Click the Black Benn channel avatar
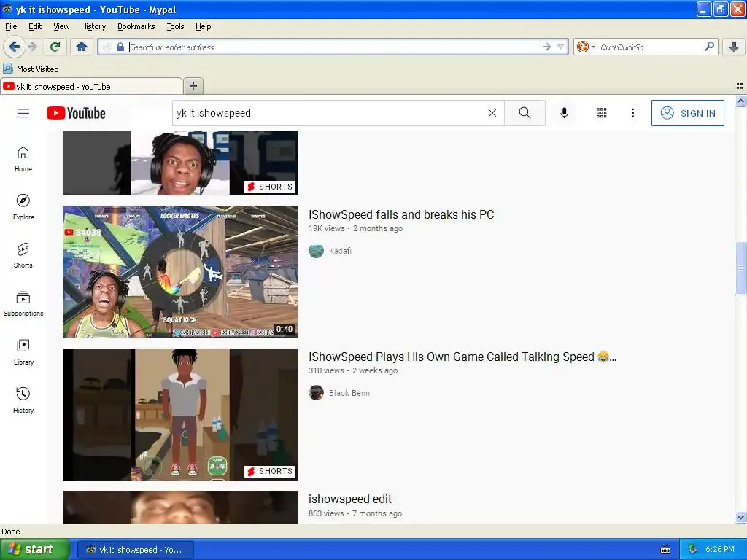747x560 pixels. 317,393
